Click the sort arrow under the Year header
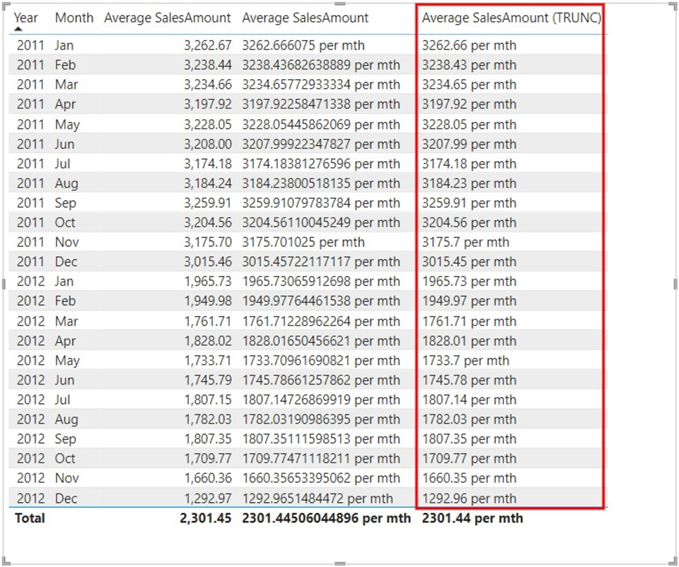This screenshot has width=679, height=567. click(18, 29)
